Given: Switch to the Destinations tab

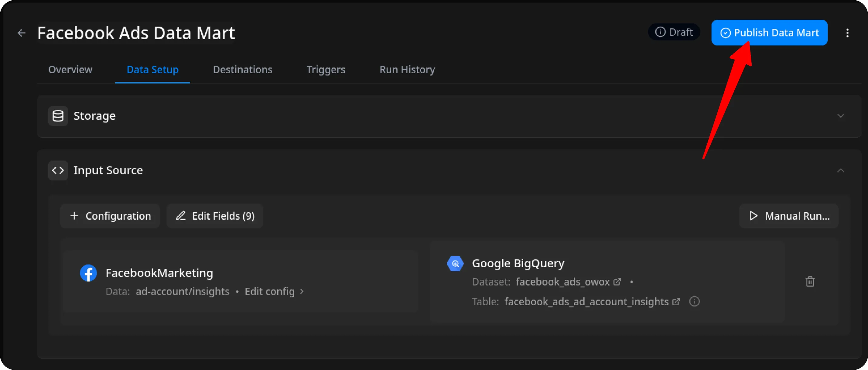Looking at the screenshot, I should point(242,70).
